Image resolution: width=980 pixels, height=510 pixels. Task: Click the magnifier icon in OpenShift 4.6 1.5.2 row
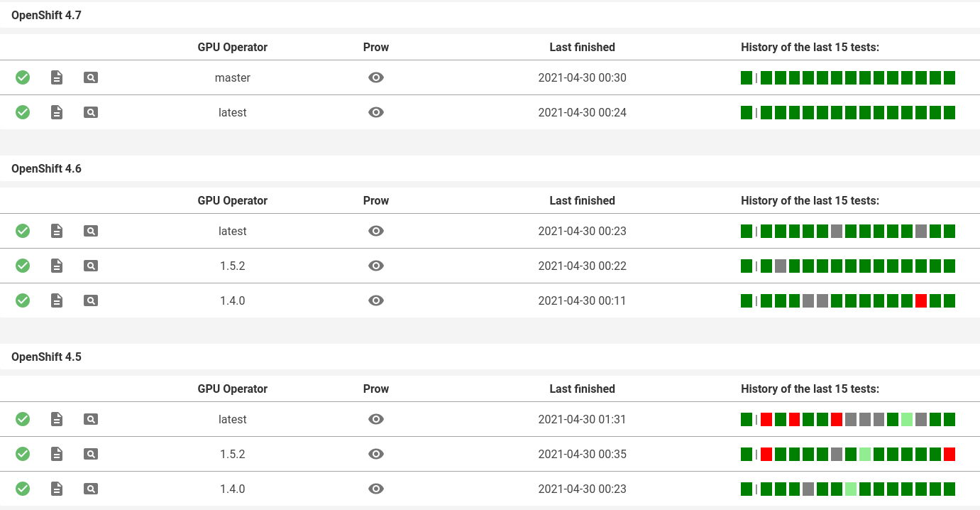point(90,266)
